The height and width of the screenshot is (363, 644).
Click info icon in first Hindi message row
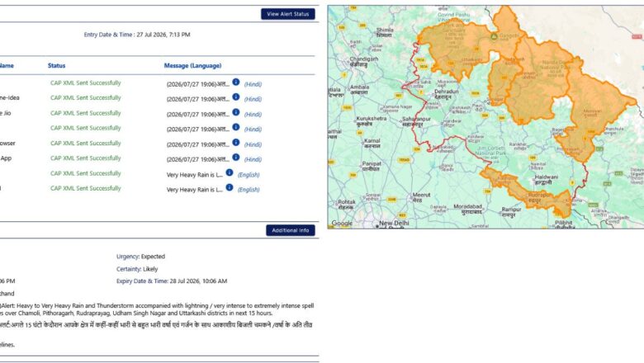236,82
